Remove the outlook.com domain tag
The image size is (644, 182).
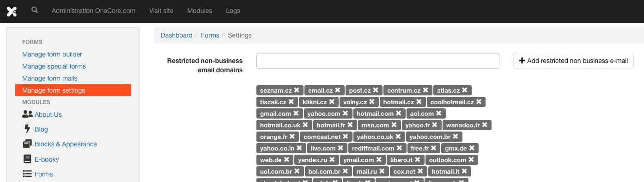click(471, 160)
